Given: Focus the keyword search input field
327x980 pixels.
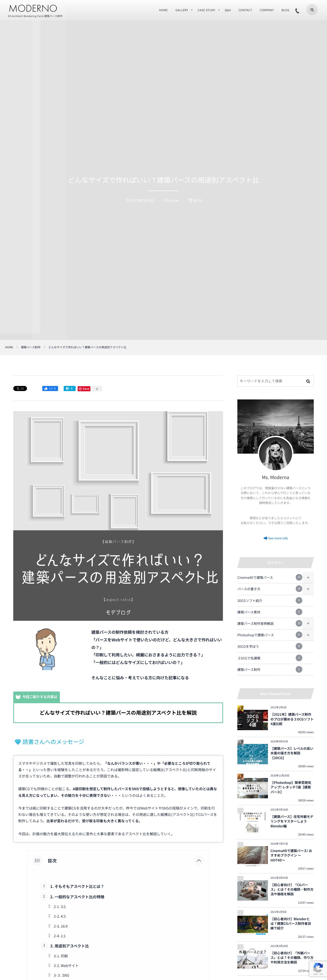Looking at the screenshot, I should pyautogui.click(x=270, y=381).
